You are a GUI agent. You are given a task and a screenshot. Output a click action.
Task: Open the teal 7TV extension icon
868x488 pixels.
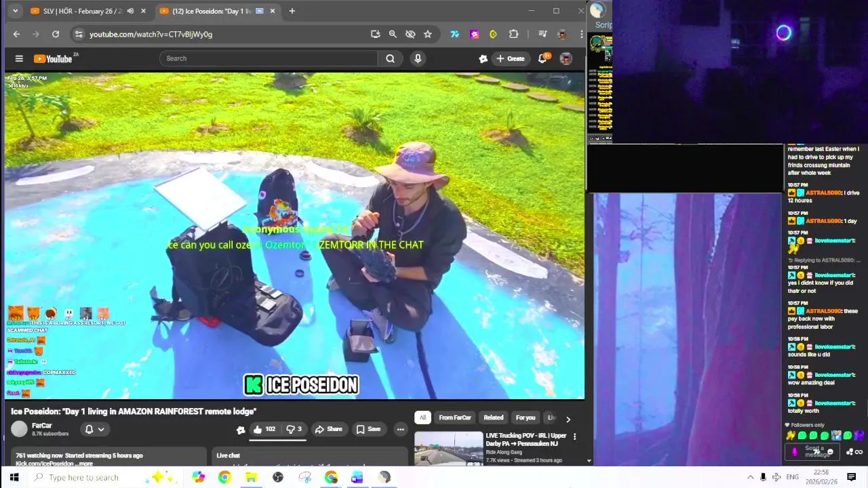(x=455, y=34)
